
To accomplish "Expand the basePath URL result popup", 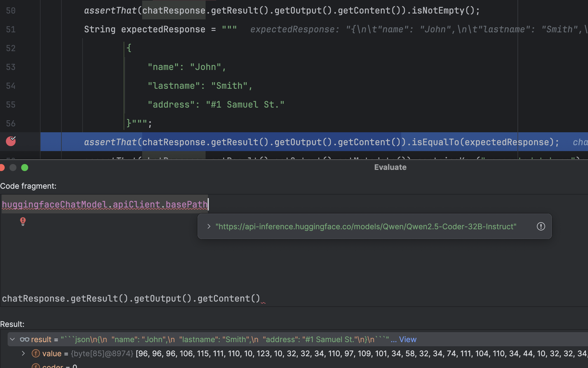I will 209,226.
